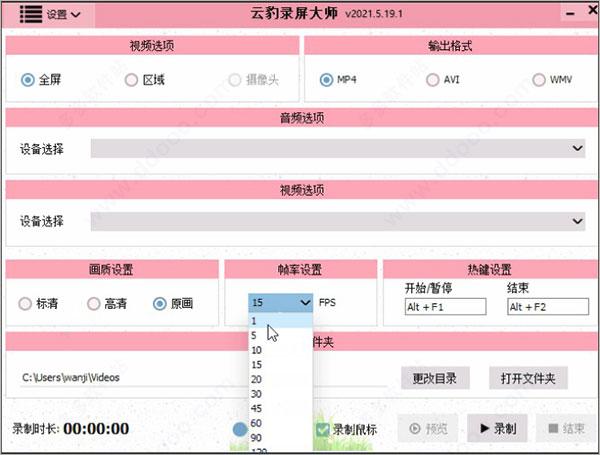
Task: Pick 60 in the FPS list
Action: (280, 423)
